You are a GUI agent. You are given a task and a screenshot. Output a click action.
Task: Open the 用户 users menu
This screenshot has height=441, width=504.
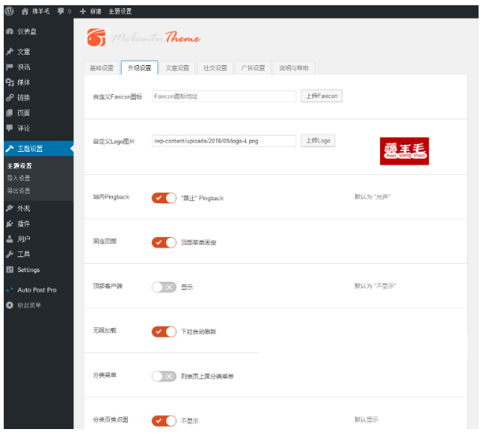(x=23, y=239)
